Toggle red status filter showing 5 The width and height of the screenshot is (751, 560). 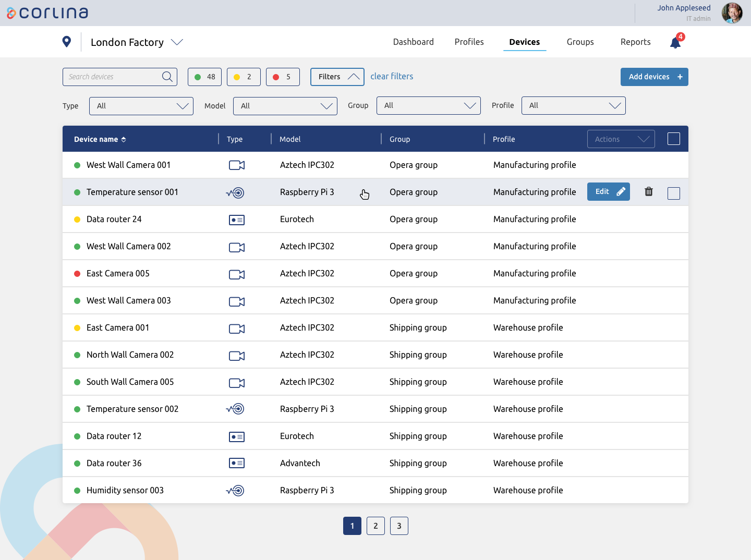283,77
